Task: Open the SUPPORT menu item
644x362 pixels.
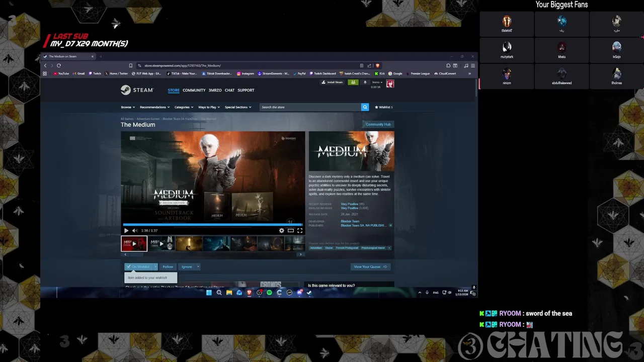Action: (246, 90)
